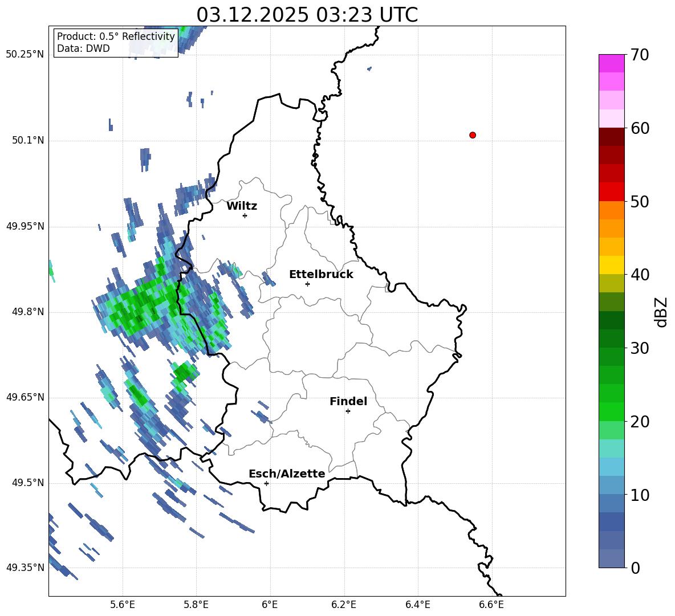Click the 49.8°N latitude label

(x=27, y=312)
